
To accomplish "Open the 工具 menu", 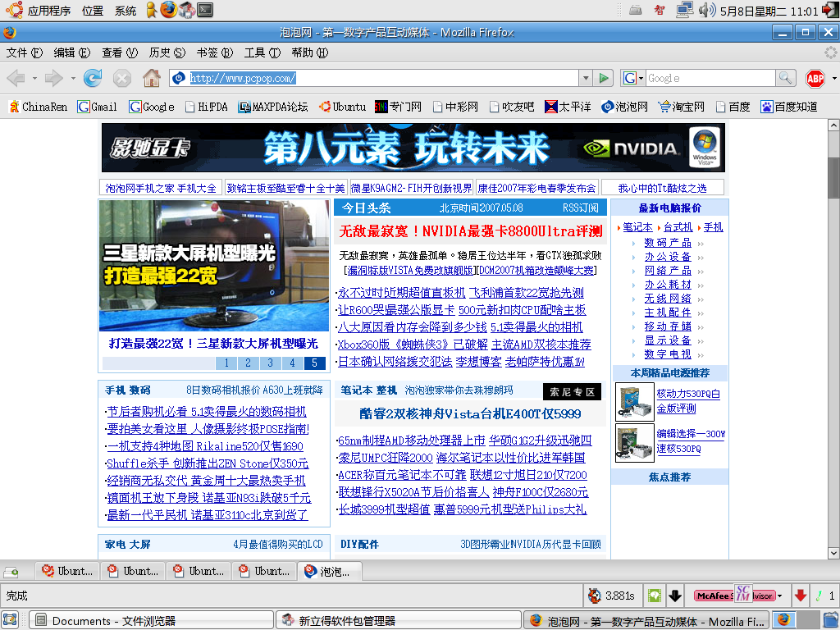I will 262,52.
